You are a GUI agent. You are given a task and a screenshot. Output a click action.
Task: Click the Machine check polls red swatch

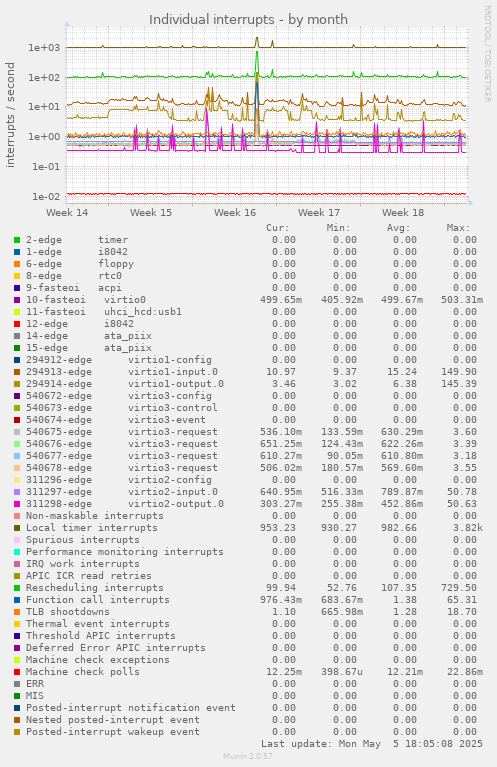(x=17, y=672)
